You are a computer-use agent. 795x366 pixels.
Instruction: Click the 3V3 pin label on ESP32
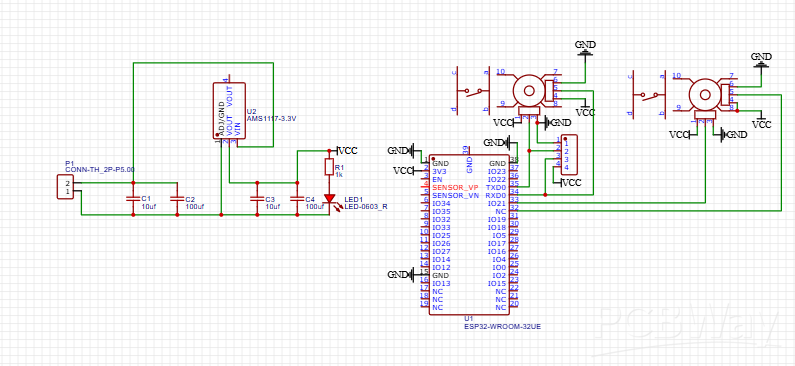pyautogui.click(x=439, y=171)
